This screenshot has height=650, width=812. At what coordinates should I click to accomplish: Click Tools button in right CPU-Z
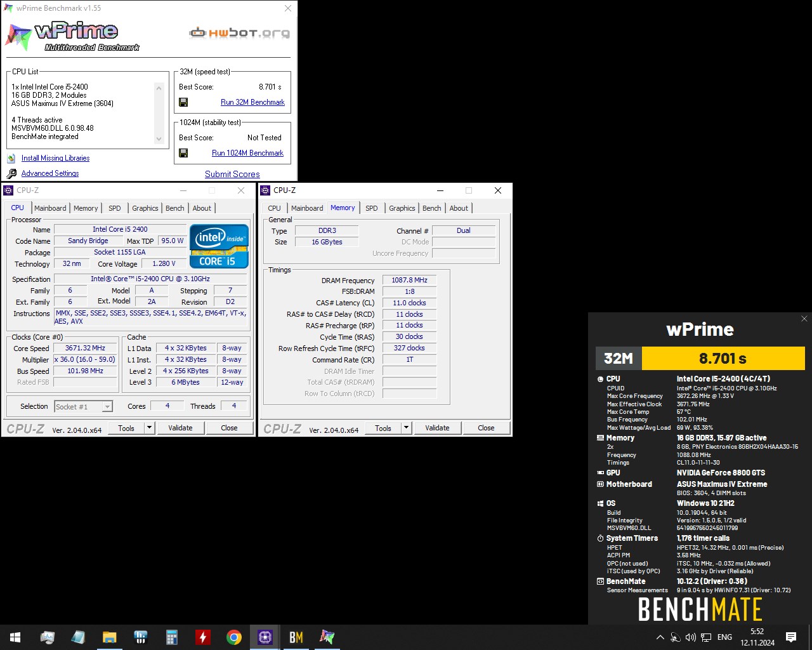click(383, 428)
